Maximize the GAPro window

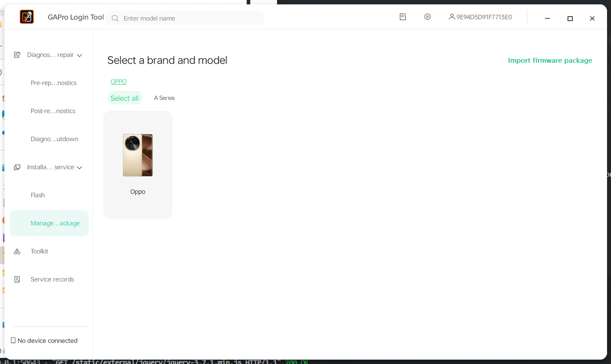click(570, 18)
